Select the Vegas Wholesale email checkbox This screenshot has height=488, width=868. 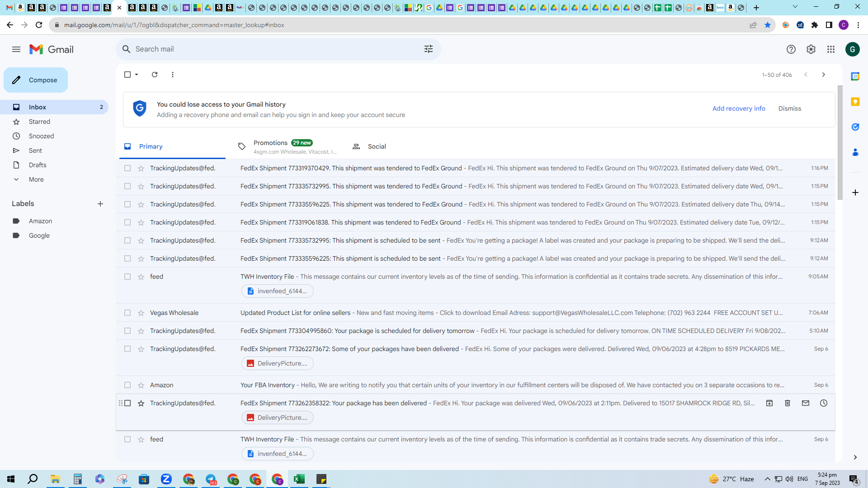127,313
